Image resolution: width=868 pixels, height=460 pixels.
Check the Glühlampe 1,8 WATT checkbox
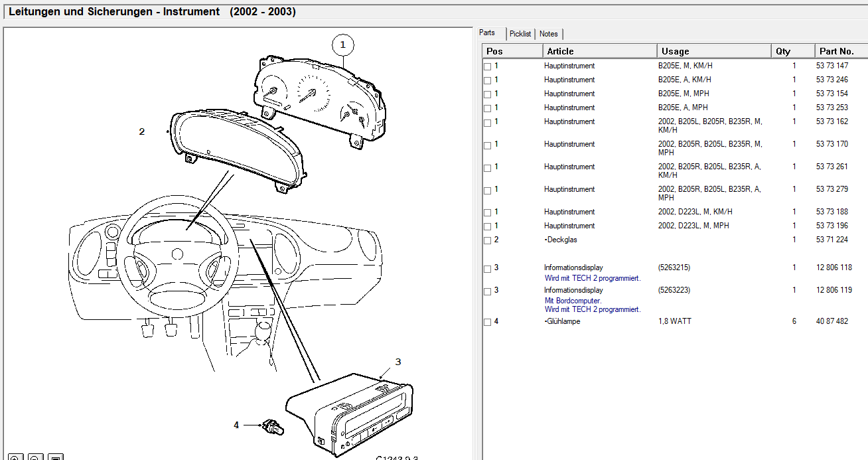click(x=488, y=322)
